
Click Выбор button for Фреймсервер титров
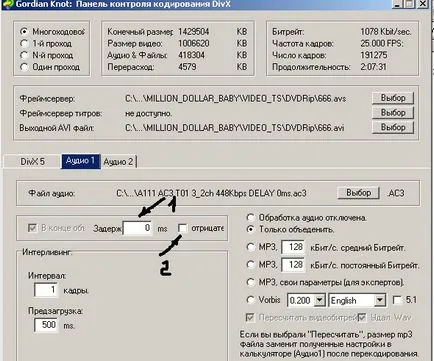393,113
